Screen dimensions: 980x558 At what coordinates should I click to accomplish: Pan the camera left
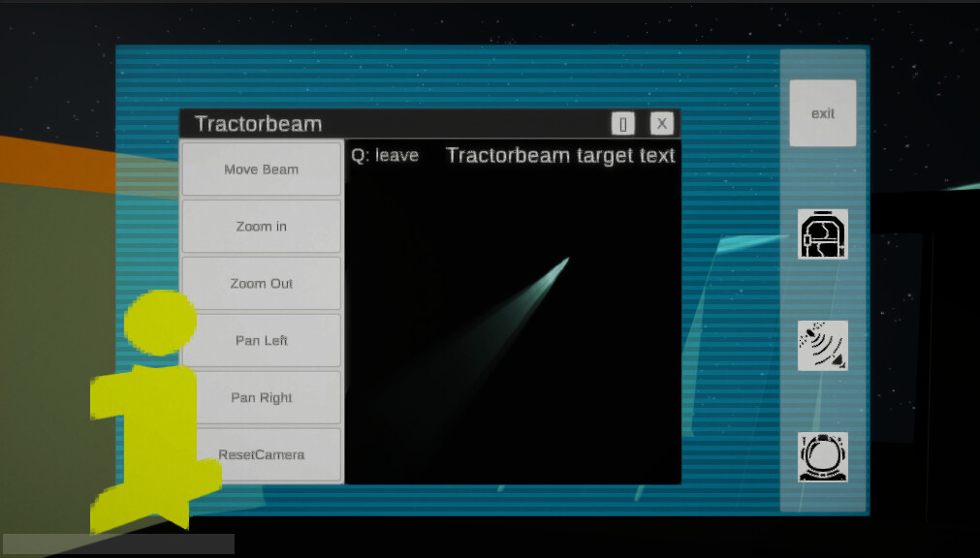[x=262, y=341]
